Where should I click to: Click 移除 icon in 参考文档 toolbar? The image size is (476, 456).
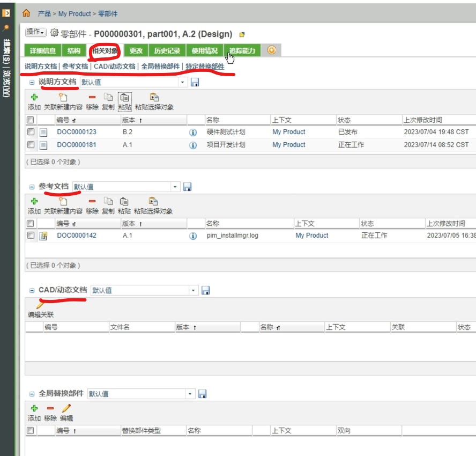92,201
